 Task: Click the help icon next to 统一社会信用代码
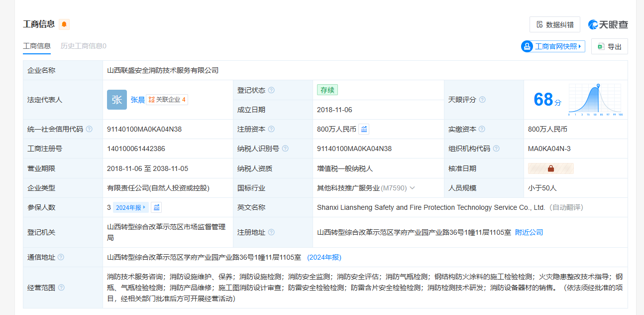[x=89, y=129]
